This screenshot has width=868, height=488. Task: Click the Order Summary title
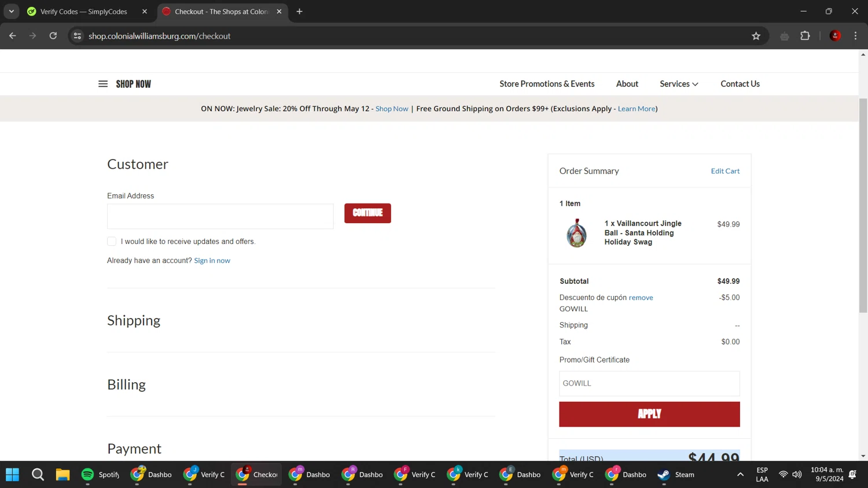pos(589,171)
